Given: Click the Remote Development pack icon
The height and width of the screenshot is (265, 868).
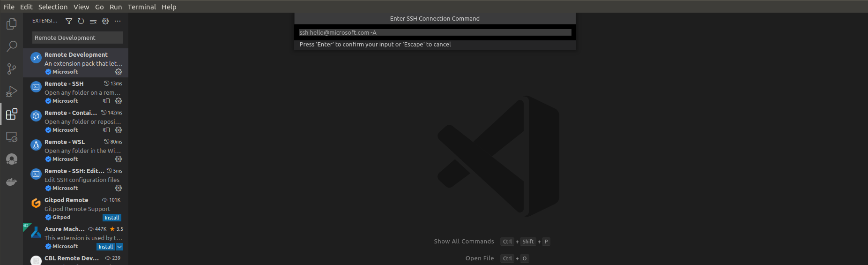Looking at the screenshot, I should click(x=36, y=58).
